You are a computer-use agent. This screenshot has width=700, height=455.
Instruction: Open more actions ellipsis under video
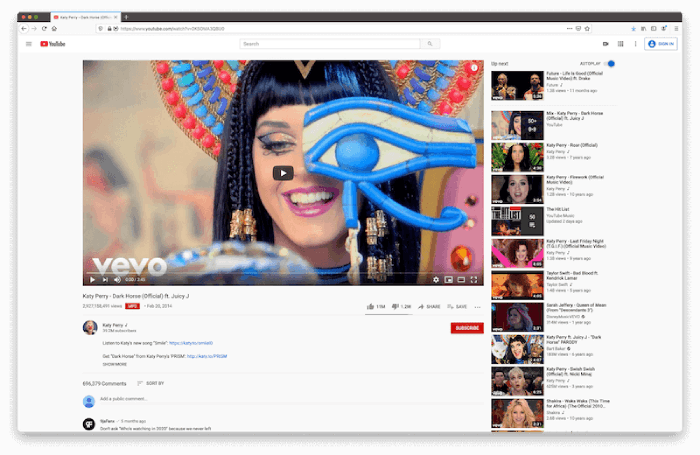point(478,307)
